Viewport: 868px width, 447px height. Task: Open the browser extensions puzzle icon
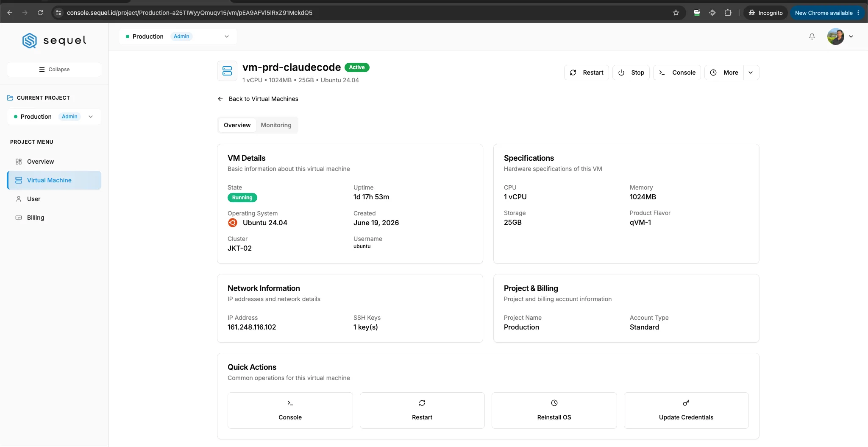(x=728, y=13)
